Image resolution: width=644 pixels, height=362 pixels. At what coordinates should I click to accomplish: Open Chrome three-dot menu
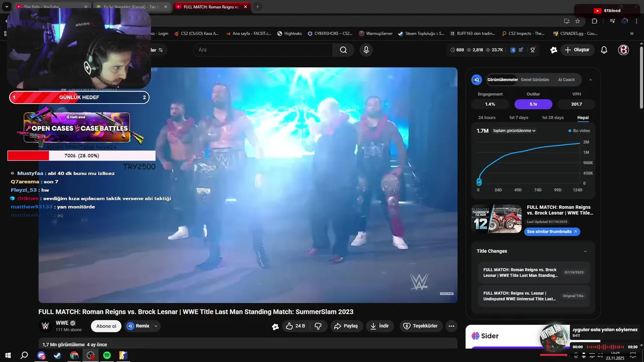click(636, 21)
